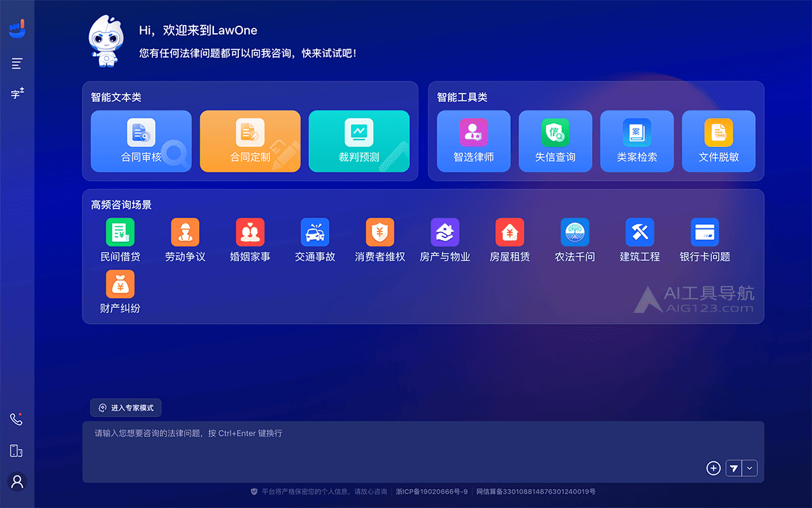The height and width of the screenshot is (508, 812).
Task: Click the 高频咨询场景 section heading
Action: (122, 205)
